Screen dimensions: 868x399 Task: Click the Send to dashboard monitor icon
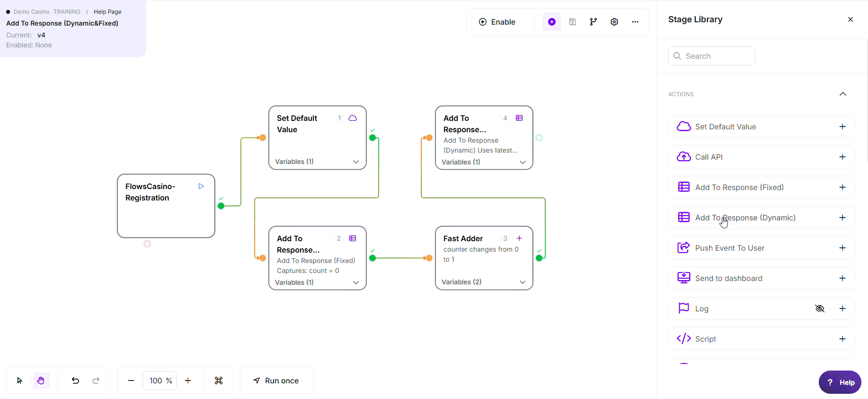point(684,278)
